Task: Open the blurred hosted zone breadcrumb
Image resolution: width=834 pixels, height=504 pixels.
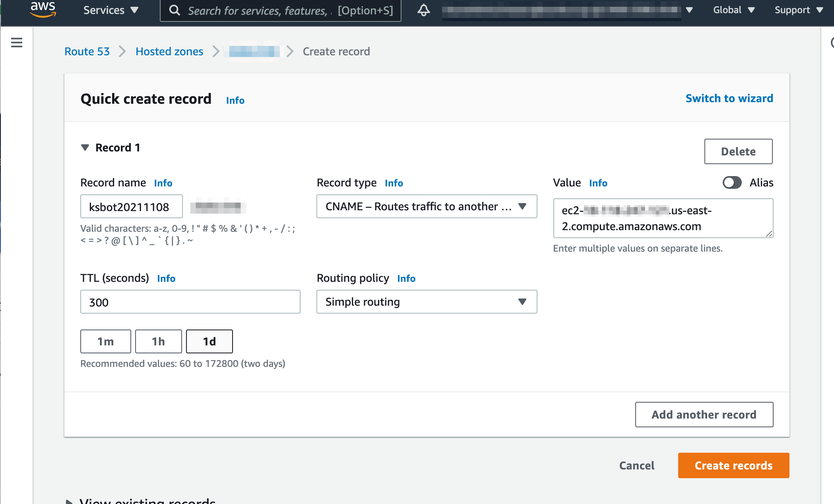Action: [x=254, y=51]
